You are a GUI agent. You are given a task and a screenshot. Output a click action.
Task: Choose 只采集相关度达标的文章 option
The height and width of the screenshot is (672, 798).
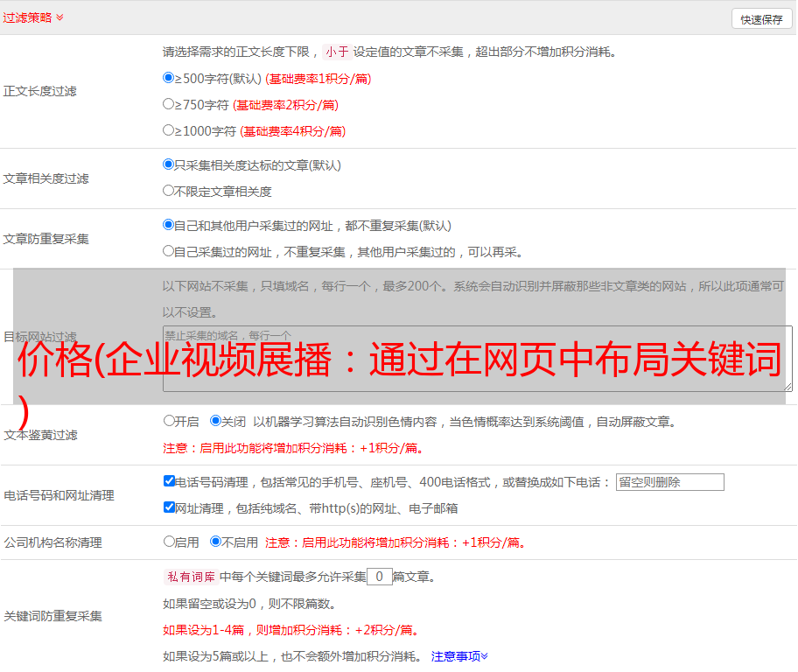click(x=169, y=164)
